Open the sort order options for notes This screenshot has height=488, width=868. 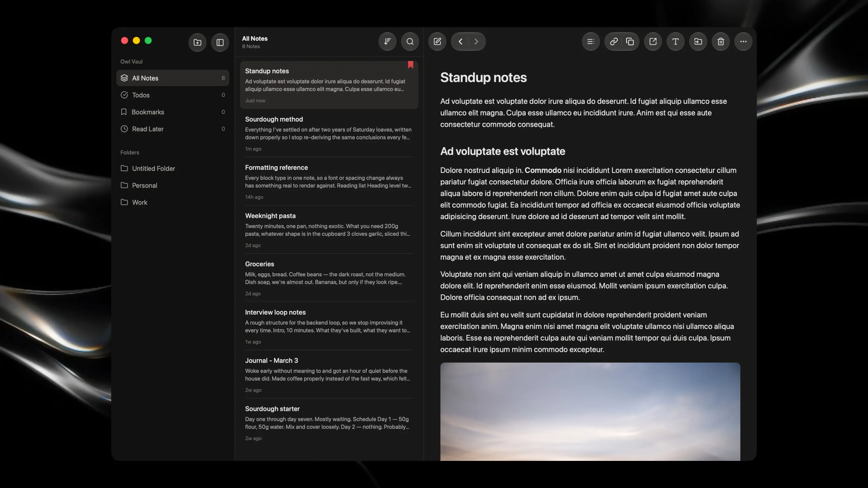point(388,41)
